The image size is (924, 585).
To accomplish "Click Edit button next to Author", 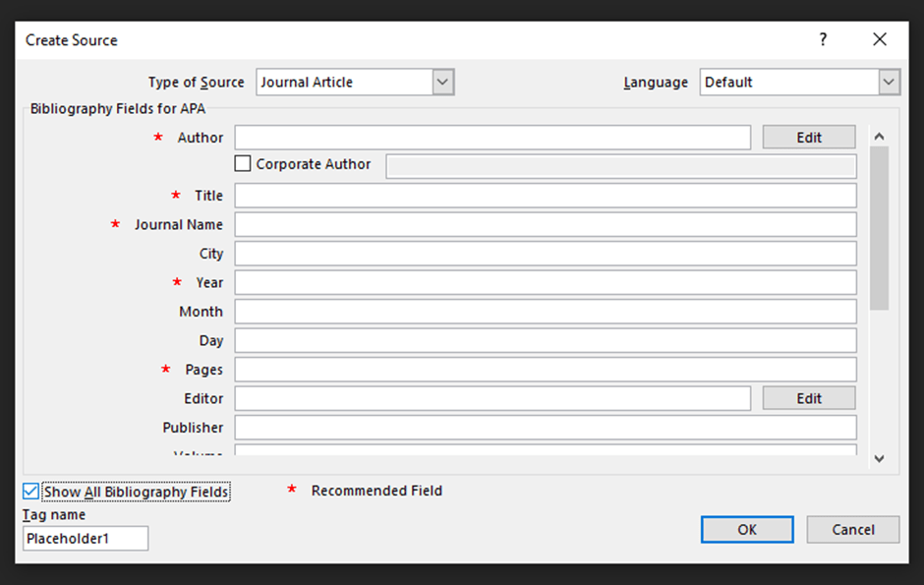I will 808,138.
